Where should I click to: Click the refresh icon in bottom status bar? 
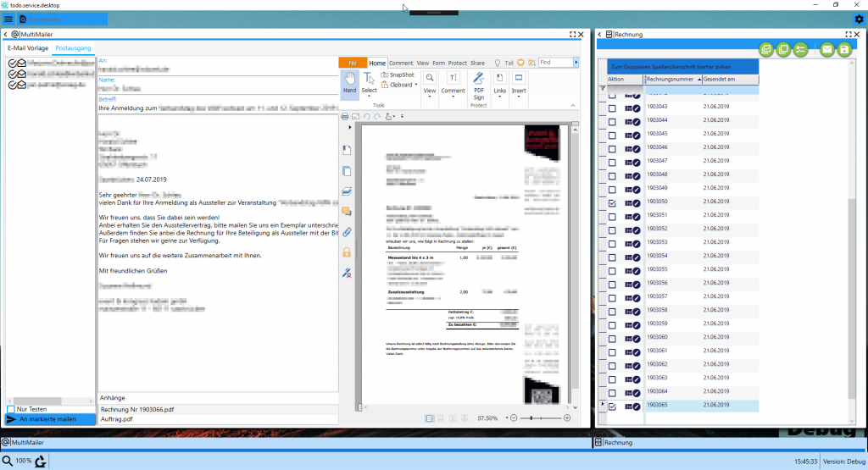[x=41, y=462]
